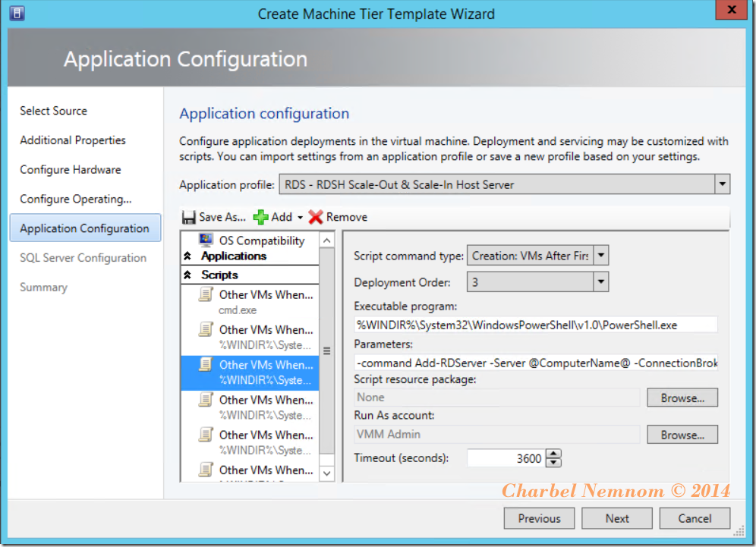The image size is (756, 547).
Task: Click the Run As account VMM Admin field
Action: click(x=497, y=435)
